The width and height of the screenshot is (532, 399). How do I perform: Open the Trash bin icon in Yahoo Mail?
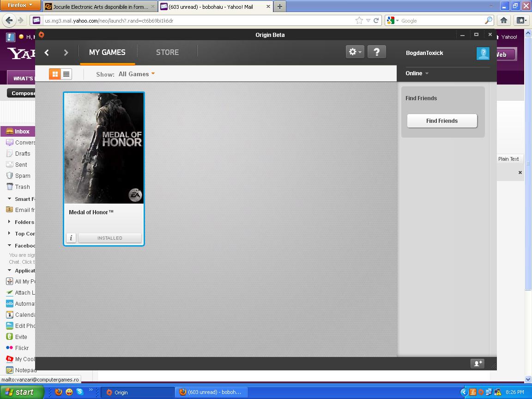click(10, 187)
